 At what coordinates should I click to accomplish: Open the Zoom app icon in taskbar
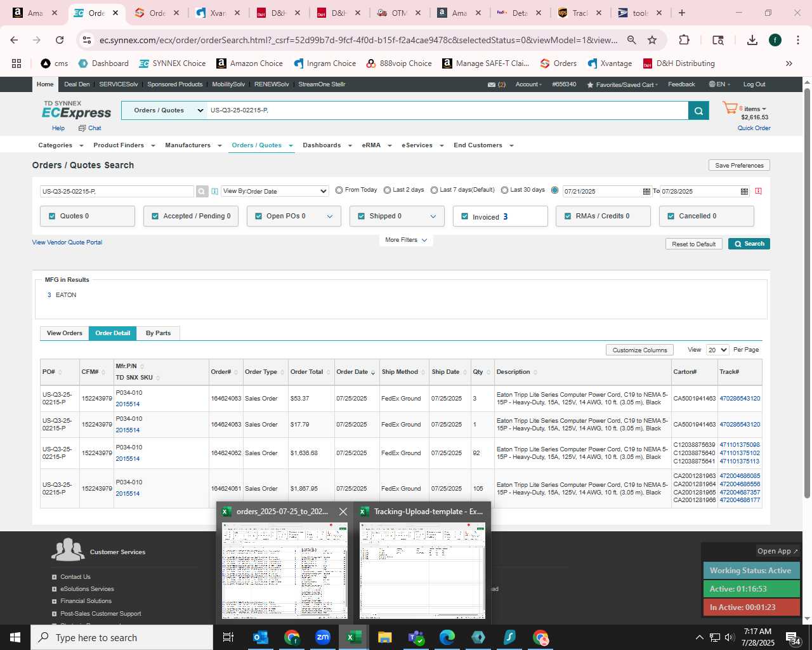323,637
